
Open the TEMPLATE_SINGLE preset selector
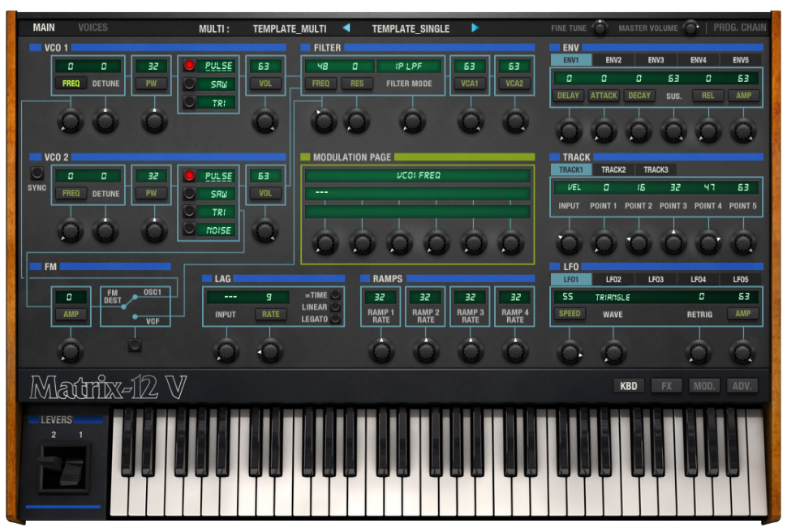click(x=411, y=28)
